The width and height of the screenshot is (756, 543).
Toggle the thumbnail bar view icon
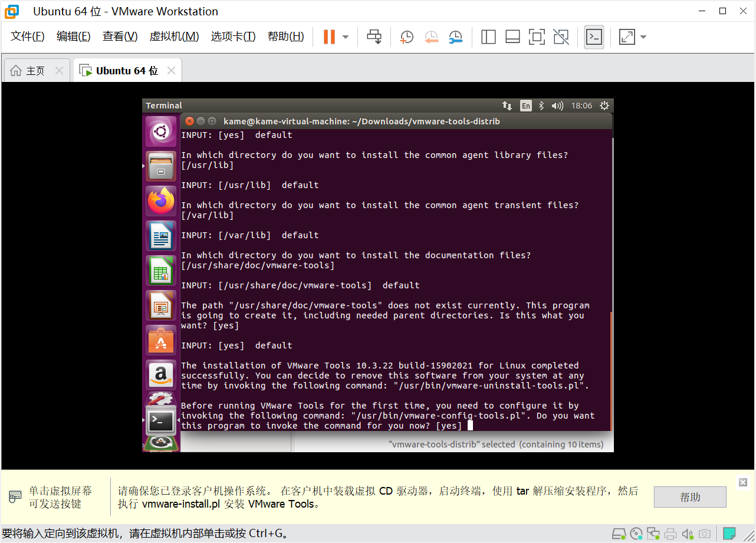(x=512, y=37)
